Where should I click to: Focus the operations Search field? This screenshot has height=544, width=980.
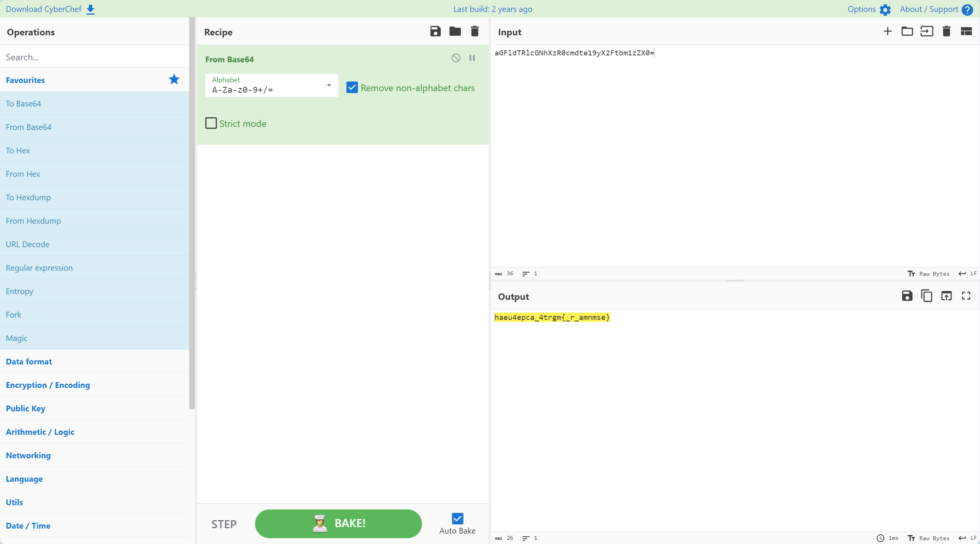[94, 57]
